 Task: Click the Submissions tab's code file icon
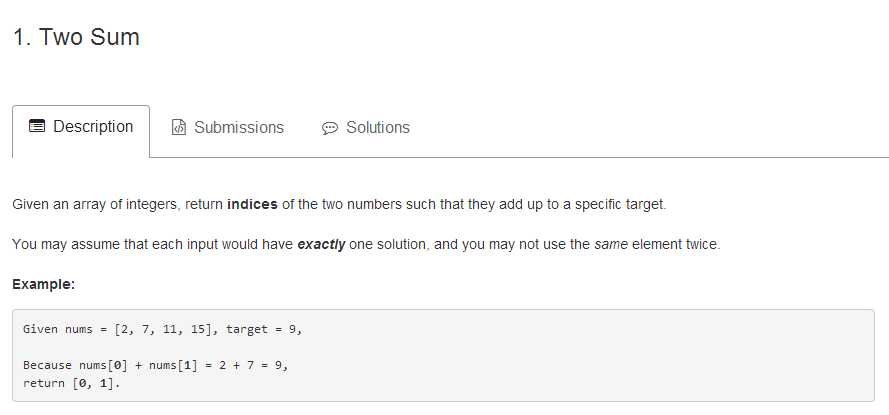pyautogui.click(x=180, y=128)
